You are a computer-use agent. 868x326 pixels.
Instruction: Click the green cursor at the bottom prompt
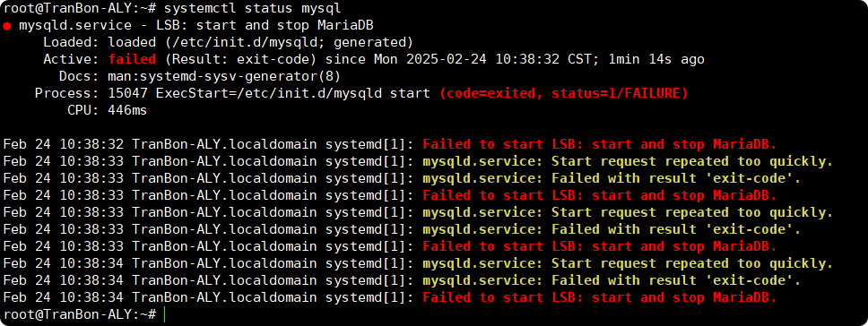(165, 314)
